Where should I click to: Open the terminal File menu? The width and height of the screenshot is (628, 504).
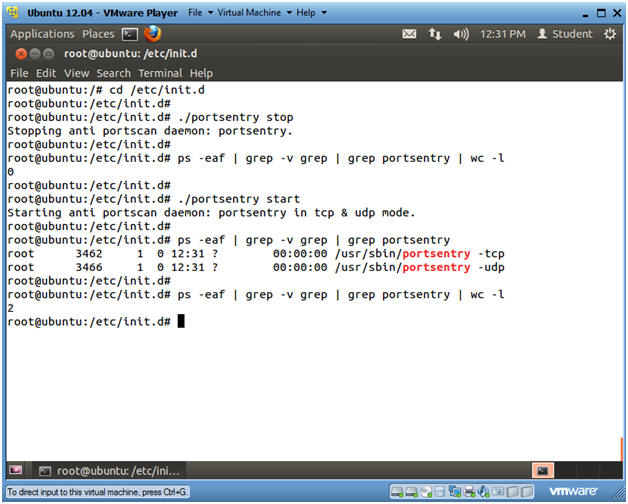click(19, 73)
